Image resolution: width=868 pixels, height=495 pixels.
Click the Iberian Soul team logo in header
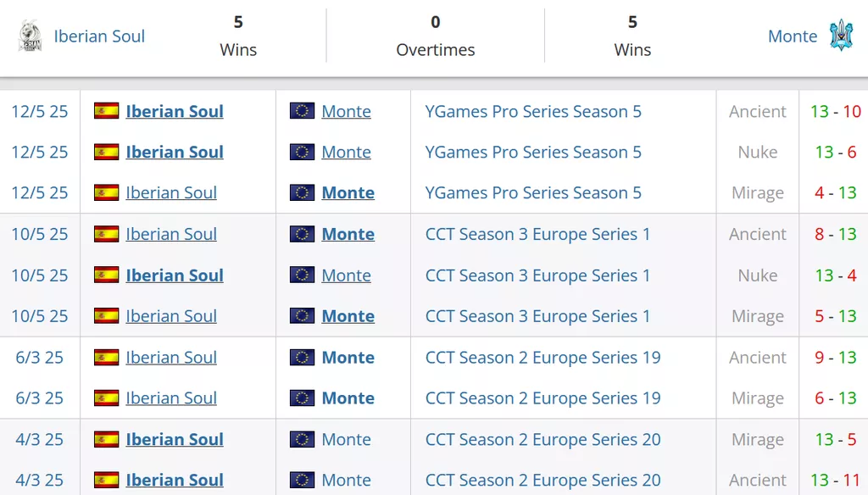coord(30,36)
